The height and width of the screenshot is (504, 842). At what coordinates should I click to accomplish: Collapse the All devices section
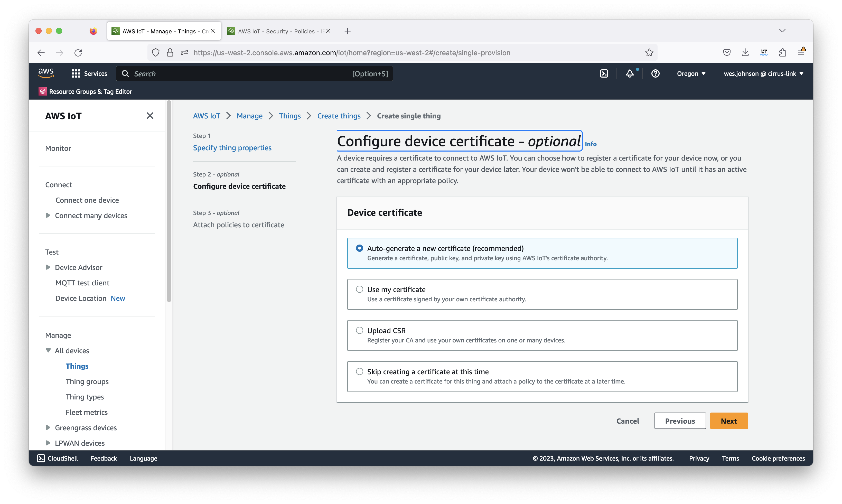point(48,350)
